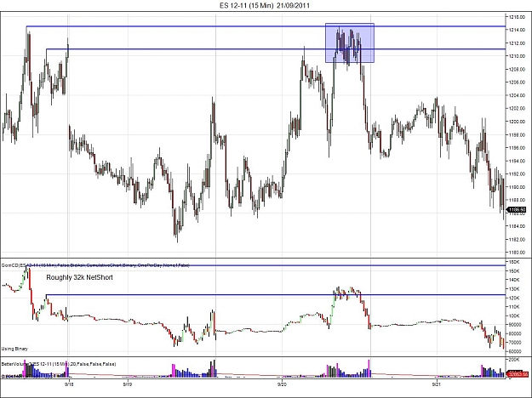Click the 70000 label on GomCD axis
Screen dimensions: 532x398
pos(515,343)
